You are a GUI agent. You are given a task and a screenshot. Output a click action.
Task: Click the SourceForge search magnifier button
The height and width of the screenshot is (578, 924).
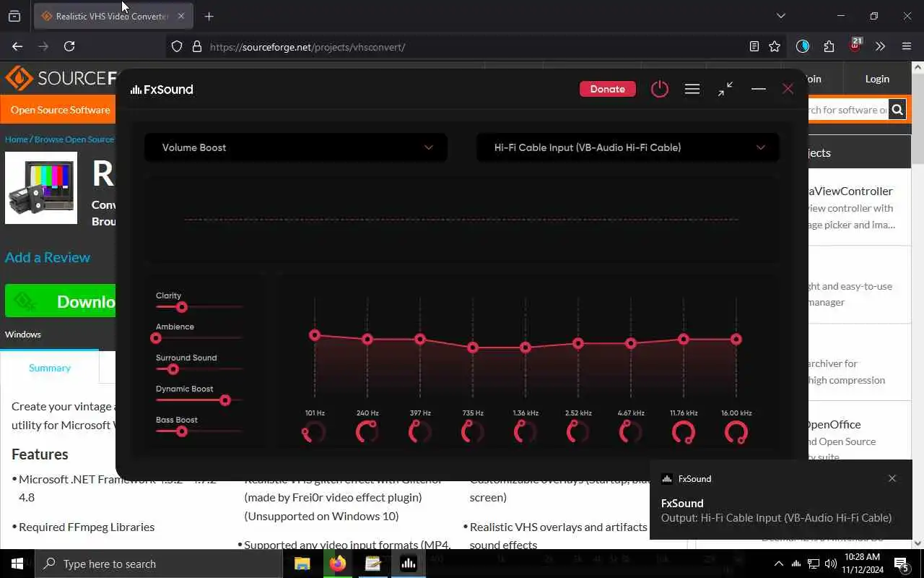coord(897,110)
